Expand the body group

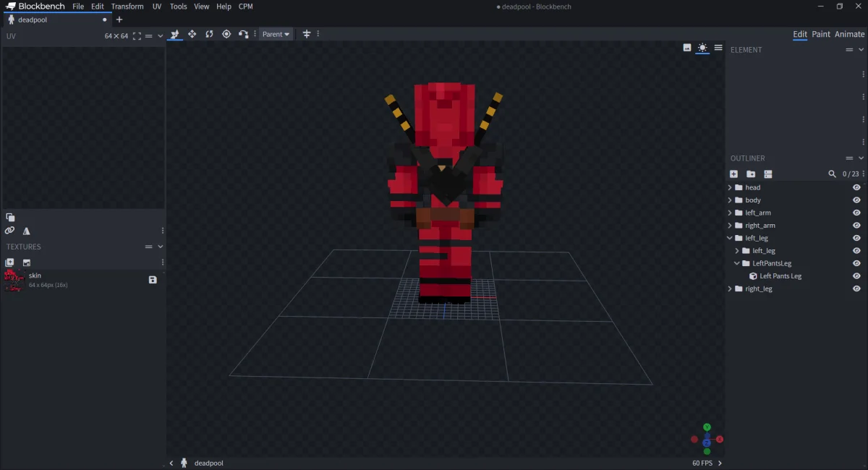click(x=730, y=200)
